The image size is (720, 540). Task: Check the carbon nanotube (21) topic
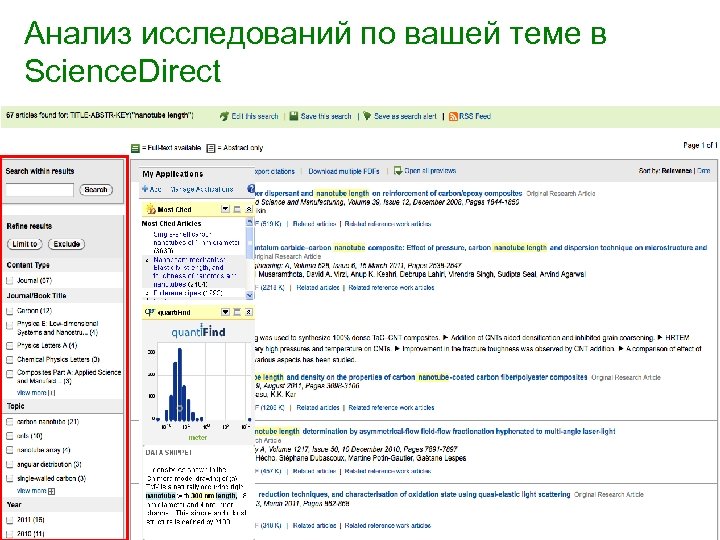tap(10, 422)
